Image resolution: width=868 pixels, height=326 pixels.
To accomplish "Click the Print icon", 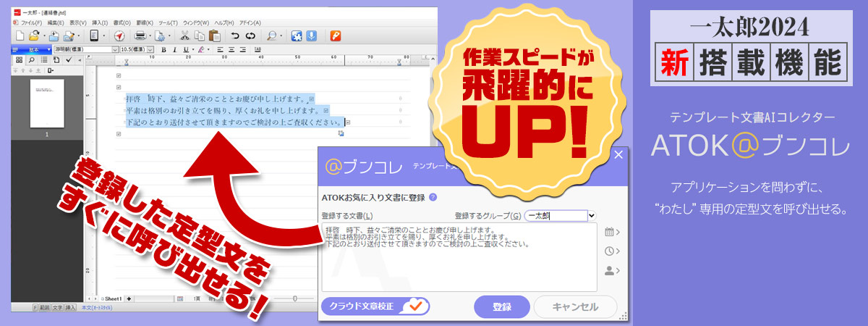I will click(x=140, y=35).
